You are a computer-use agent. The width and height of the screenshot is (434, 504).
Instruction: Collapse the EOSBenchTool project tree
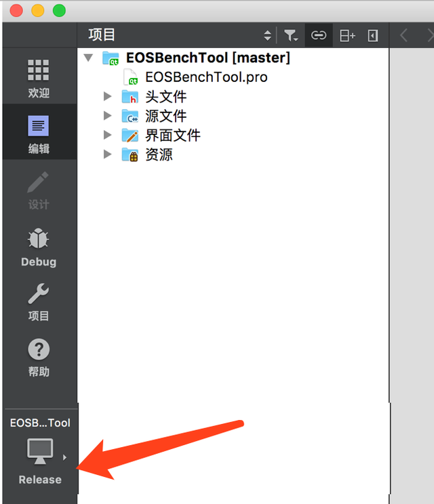[88, 58]
